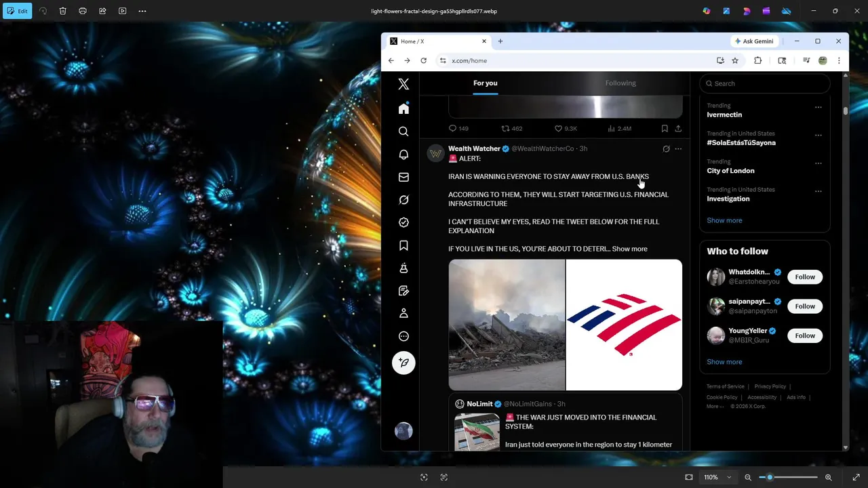This screenshot has width=868, height=488.
Task: Open the Bank of America logo image
Action: (x=624, y=325)
